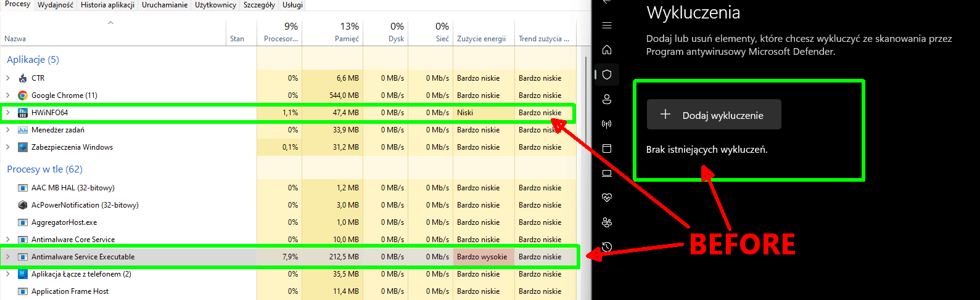The height and width of the screenshot is (300, 980).
Task: Click the 544,0 MB memory cell
Action: pyautogui.click(x=332, y=95)
